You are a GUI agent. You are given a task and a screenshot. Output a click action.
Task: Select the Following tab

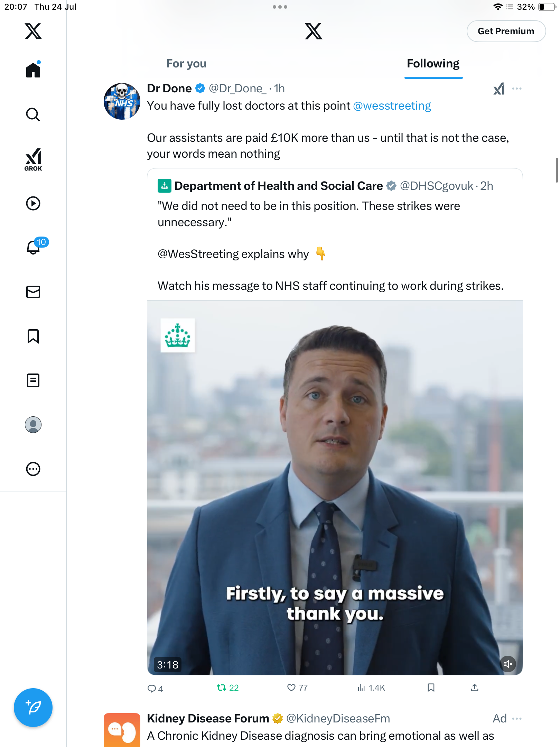click(433, 64)
